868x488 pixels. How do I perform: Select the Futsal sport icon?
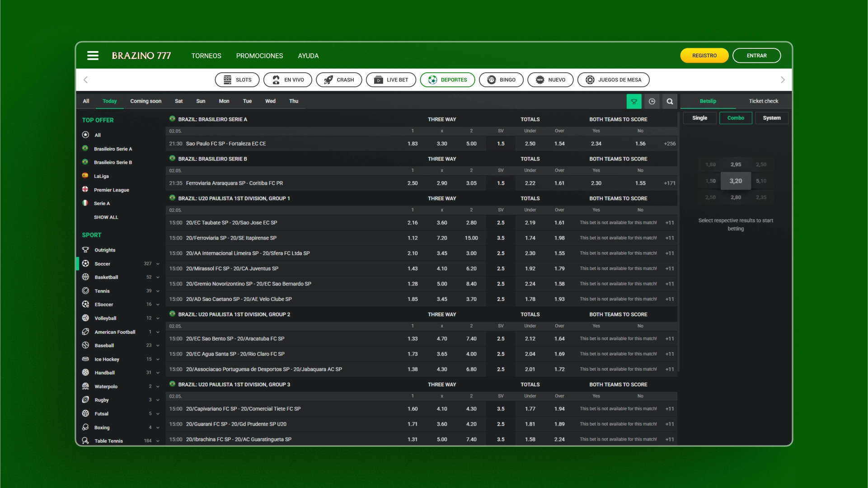pyautogui.click(x=85, y=413)
